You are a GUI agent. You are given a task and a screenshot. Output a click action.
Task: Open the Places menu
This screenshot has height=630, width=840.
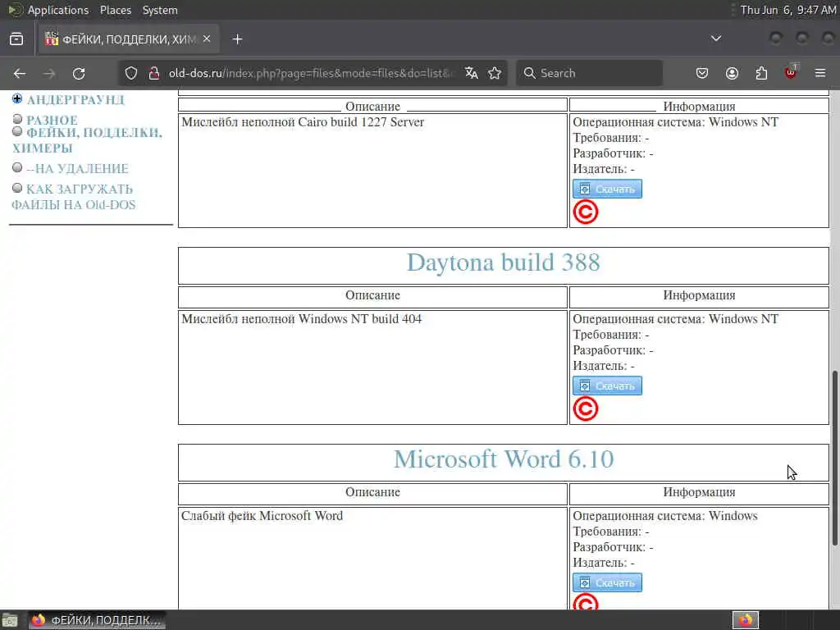tap(116, 10)
